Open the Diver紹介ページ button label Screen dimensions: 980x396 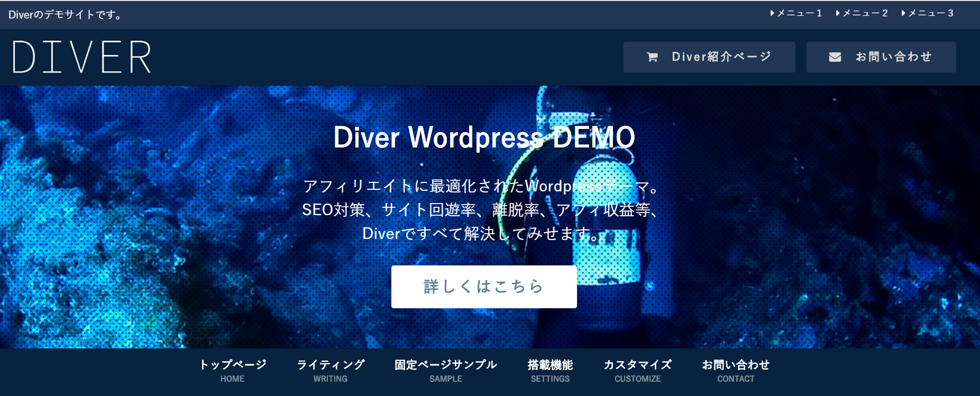(721, 57)
